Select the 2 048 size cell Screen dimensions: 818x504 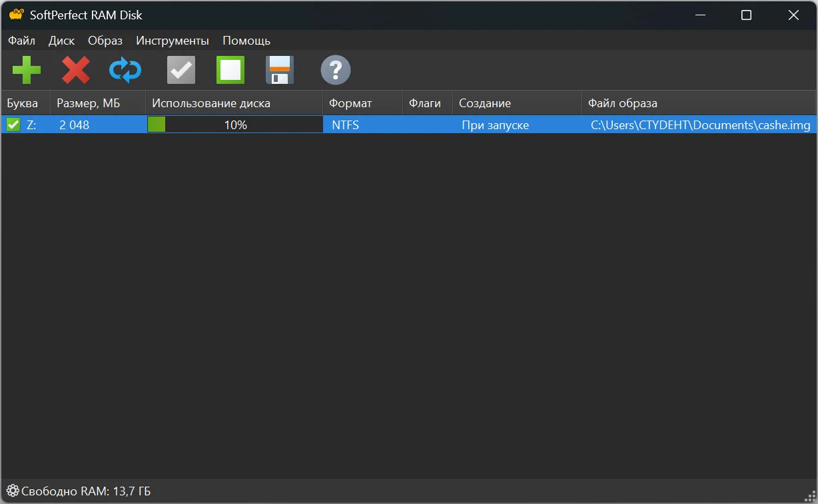coord(74,125)
